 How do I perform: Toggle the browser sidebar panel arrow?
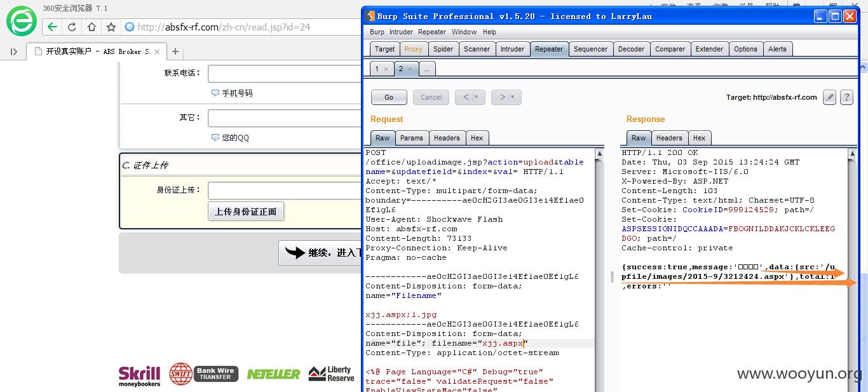coord(13,52)
